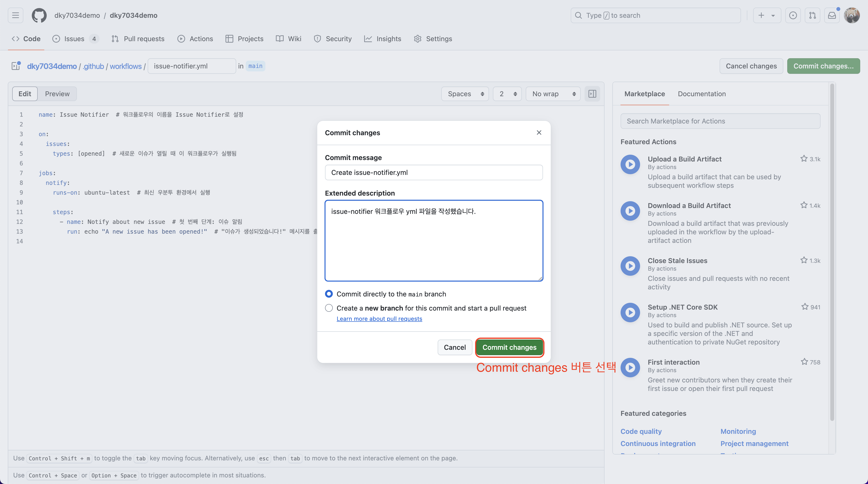Viewport: 868px width, 484px height.
Task: Click the GitHub Octocat logo
Action: (x=39, y=16)
